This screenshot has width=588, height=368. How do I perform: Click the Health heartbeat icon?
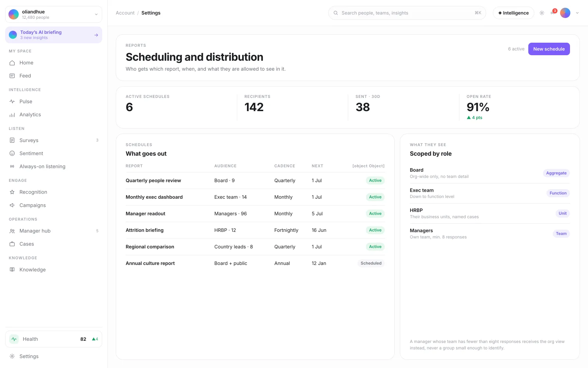14,339
